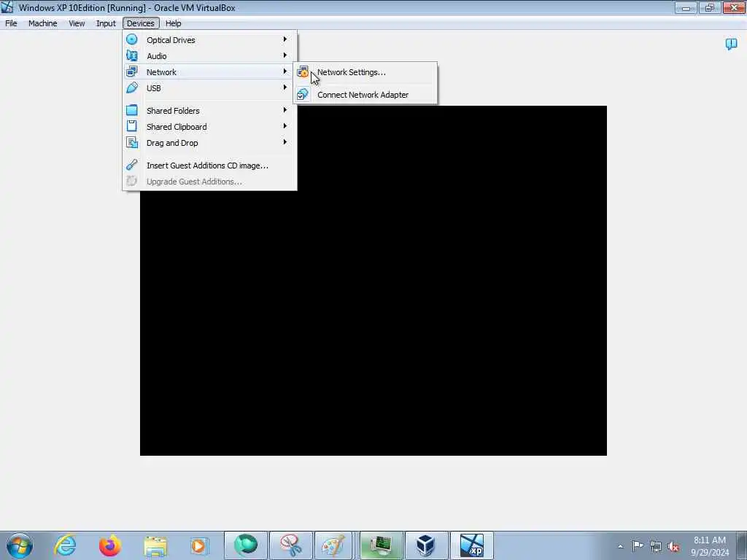The height and width of the screenshot is (560, 747).
Task: Select the Audio menu entry
Action: [209, 56]
